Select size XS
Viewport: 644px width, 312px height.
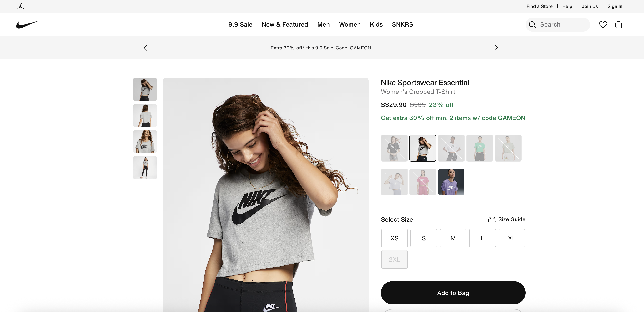tap(394, 238)
